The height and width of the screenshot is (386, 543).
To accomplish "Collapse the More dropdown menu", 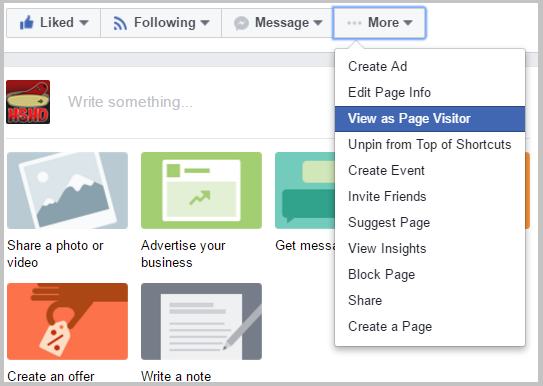I will click(x=379, y=23).
